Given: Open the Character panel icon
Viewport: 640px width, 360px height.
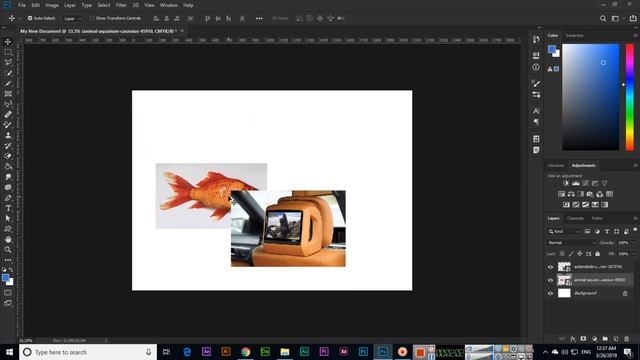Looking at the screenshot, I should (536, 111).
